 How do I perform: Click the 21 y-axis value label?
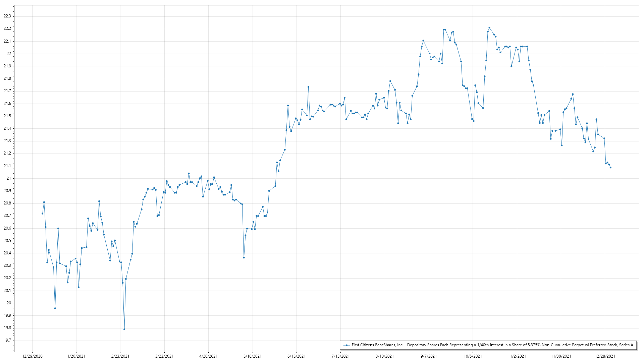click(x=9, y=178)
